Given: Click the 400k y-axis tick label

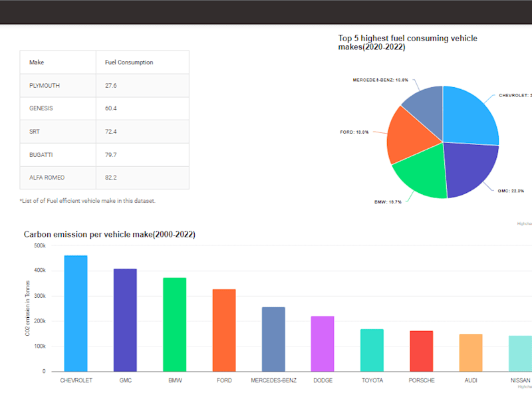Looking at the screenshot, I should [x=40, y=271].
